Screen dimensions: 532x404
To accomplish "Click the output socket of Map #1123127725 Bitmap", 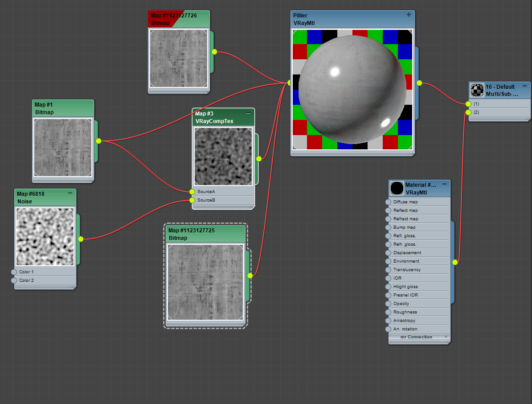I will pos(250,275).
